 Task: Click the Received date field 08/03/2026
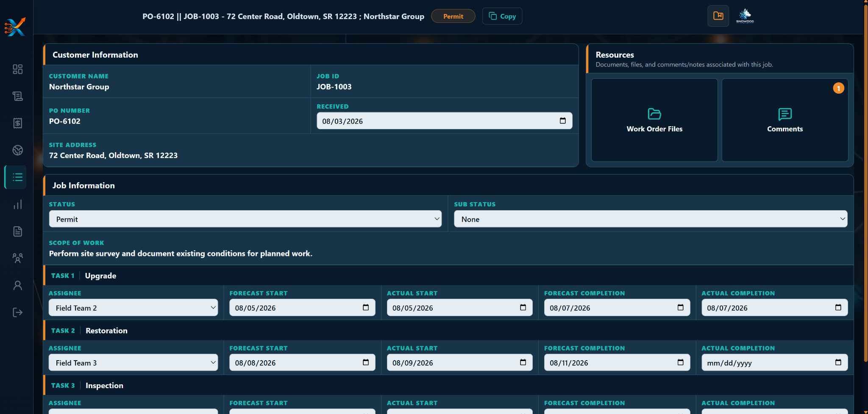445,121
